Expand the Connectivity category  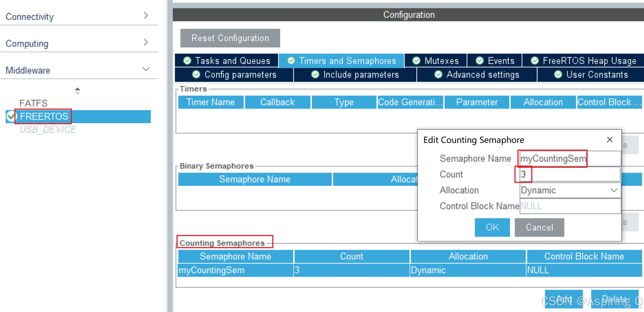click(146, 16)
